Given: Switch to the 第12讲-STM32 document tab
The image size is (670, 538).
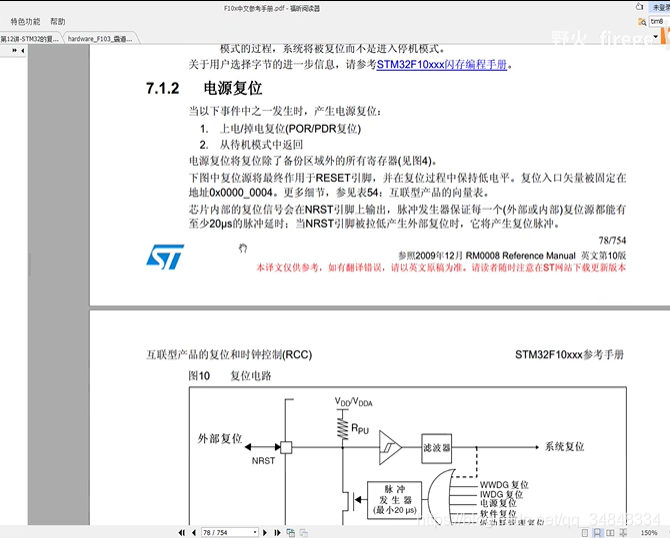Looking at the screenshot, I should (x=30, y=39).
